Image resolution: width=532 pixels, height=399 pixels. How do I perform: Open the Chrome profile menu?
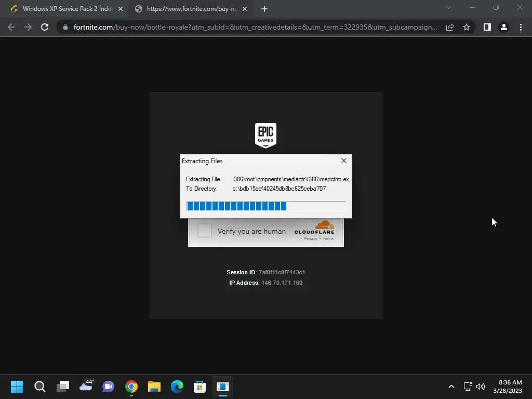[504, 27]
